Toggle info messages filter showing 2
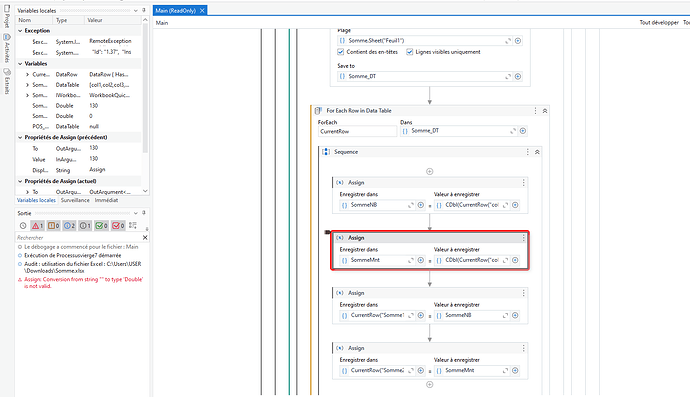 (69, 226)
